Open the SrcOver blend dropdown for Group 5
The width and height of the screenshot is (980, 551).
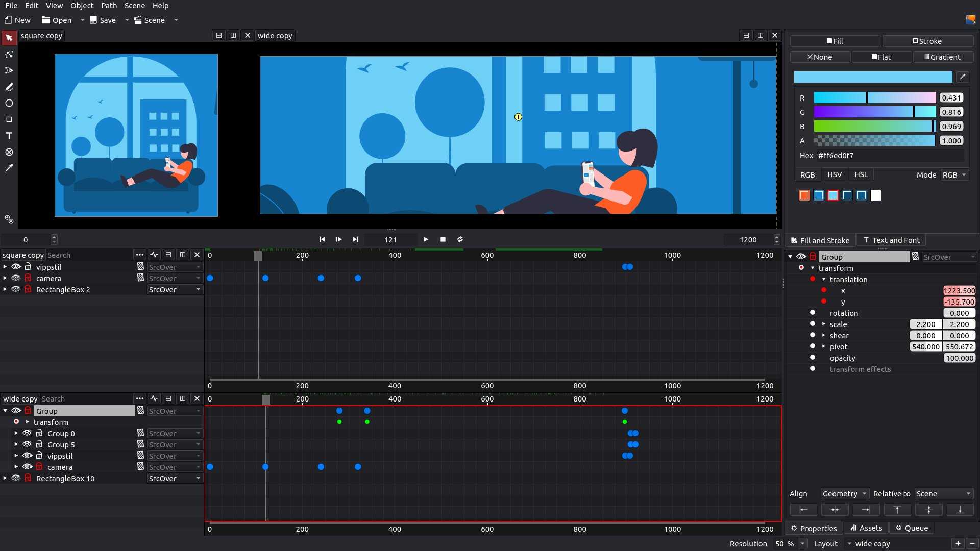click(x=175, y=444)
